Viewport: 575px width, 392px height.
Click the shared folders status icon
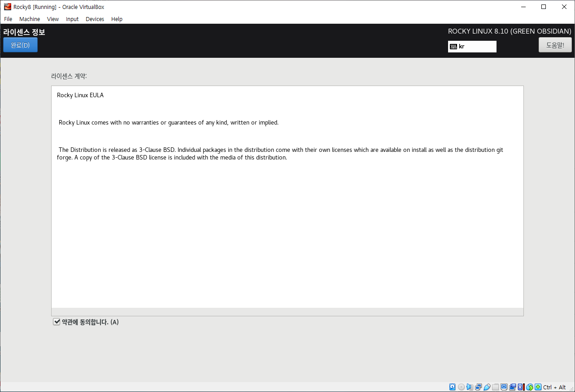pyautogui.click(x=495, y=387)
